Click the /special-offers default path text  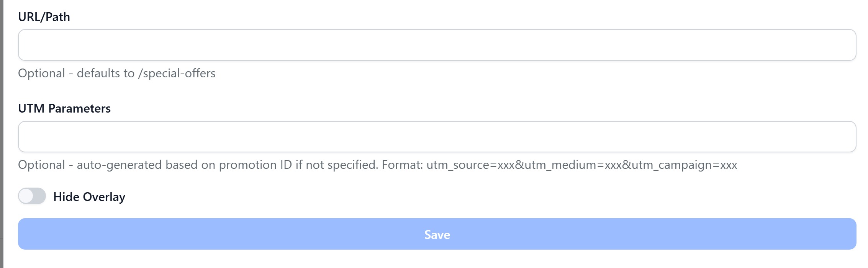coord(177,73)
